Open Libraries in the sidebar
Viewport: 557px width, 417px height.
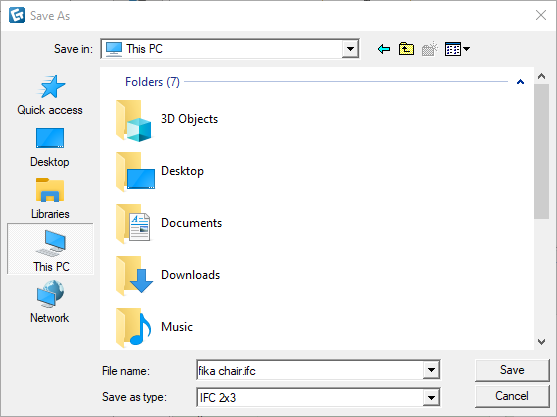point(50,199)
